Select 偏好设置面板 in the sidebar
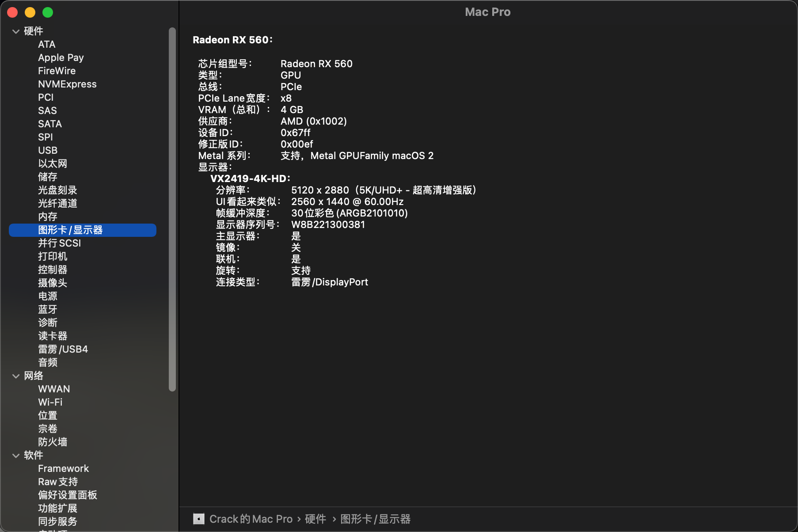Image resolution: width=798 pixels, height=532 pixels. (68, 495)
